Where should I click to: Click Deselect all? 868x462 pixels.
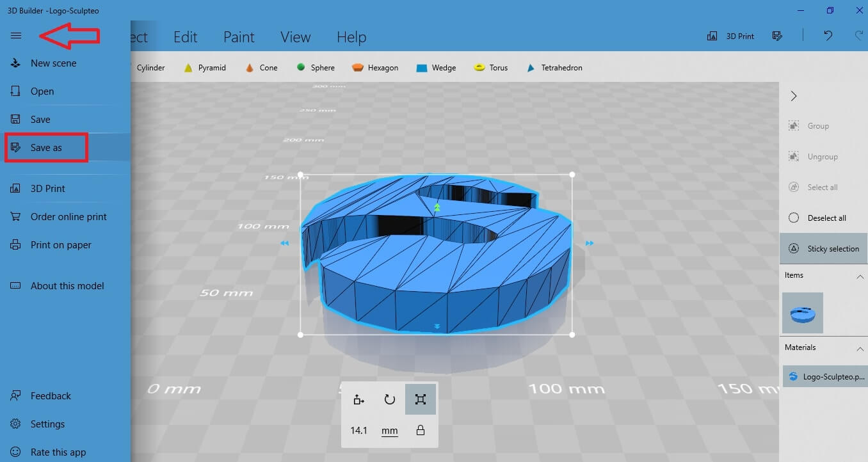tap(823, 218)
